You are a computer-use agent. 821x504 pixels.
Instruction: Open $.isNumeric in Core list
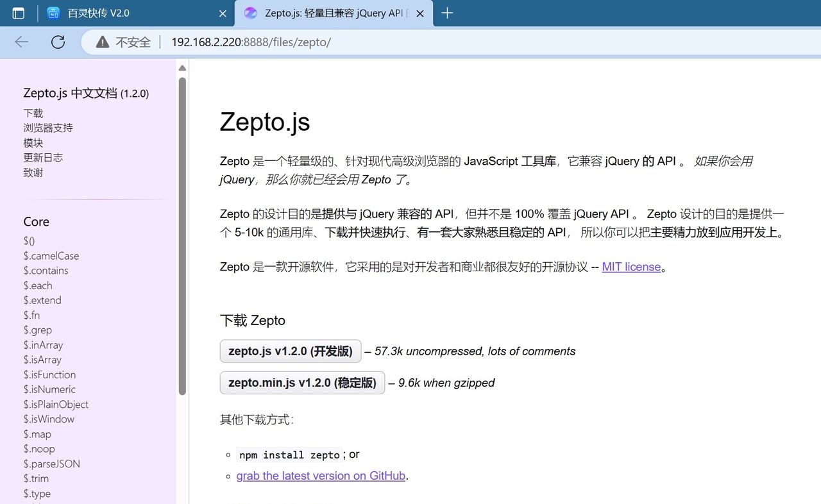(x=49, y=389)
